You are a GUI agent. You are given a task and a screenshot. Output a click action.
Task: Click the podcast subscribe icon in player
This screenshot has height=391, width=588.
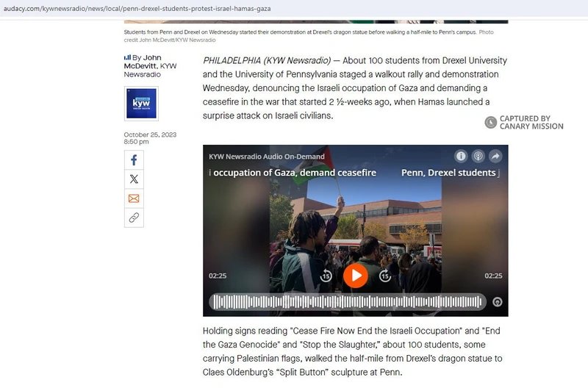tap(478, 156)
